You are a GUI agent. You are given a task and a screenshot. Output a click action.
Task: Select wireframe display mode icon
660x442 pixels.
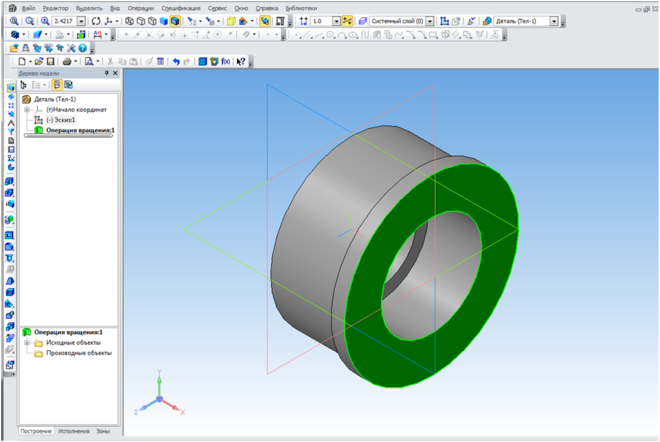[130, 21]
